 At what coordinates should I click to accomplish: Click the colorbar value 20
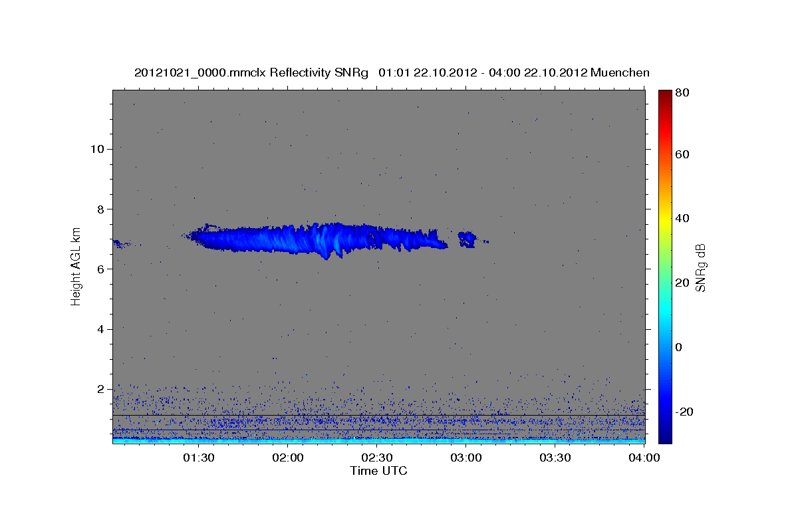point(683,283)
